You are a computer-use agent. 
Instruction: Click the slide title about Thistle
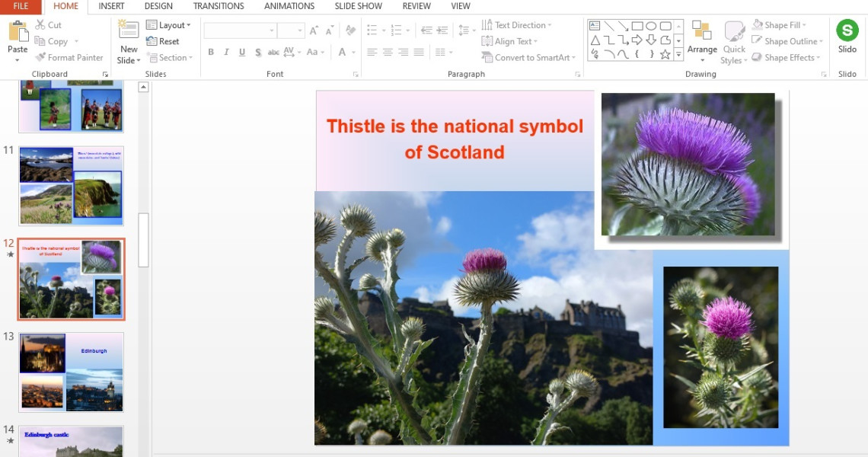(x=455, y=139)
